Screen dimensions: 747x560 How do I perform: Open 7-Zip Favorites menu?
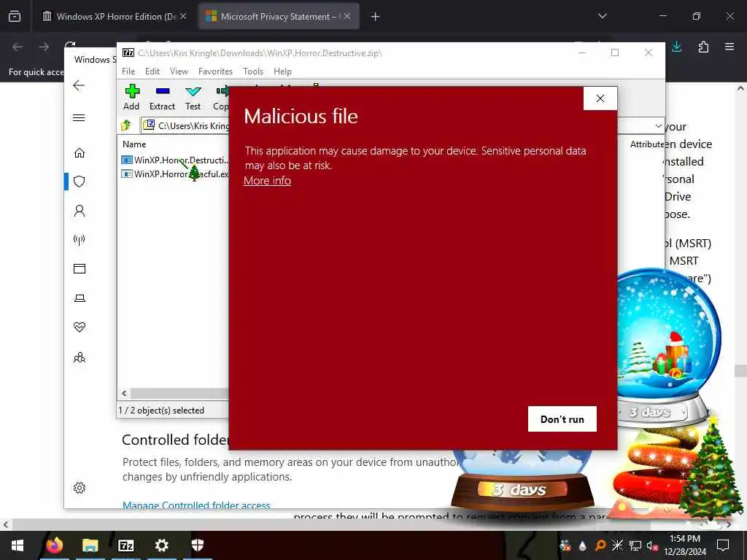(215, 71)
